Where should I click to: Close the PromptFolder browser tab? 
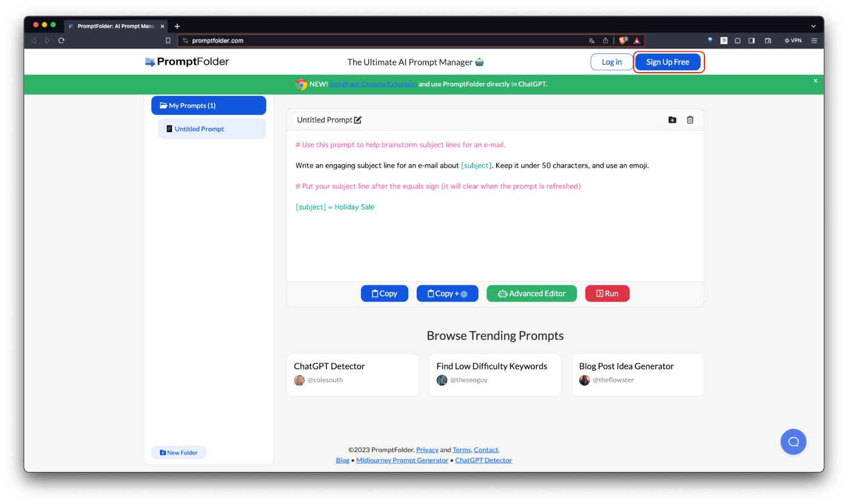click(162, 26)
